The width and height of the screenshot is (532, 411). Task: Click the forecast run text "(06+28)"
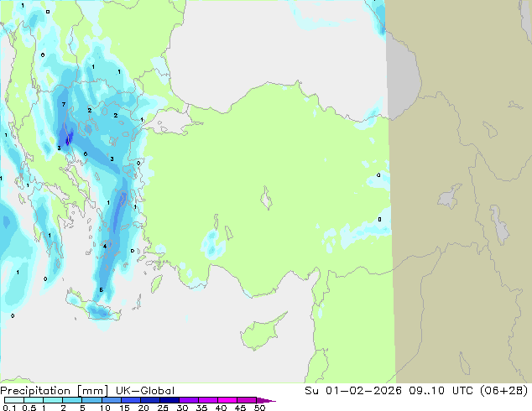click(x=504, y=391)
